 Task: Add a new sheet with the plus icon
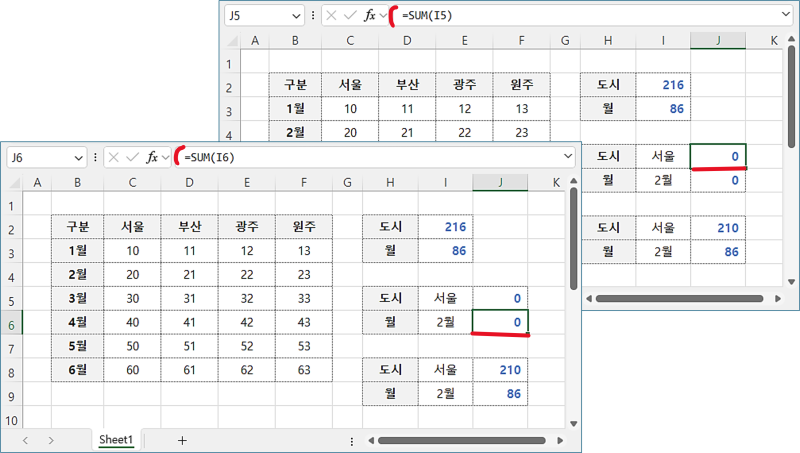(x=182, y=440)
